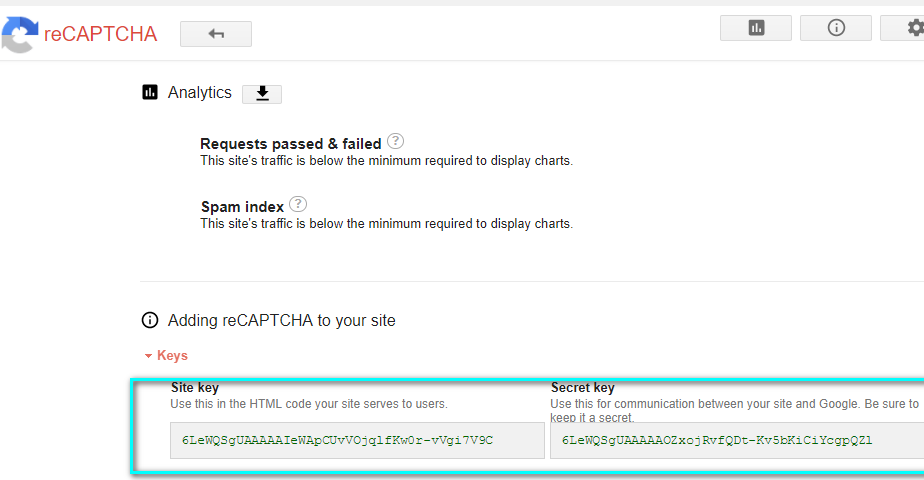This screenshot has height=480, width=924.
Task: Click the Analytics section chart icon
Action: point(150,92)
